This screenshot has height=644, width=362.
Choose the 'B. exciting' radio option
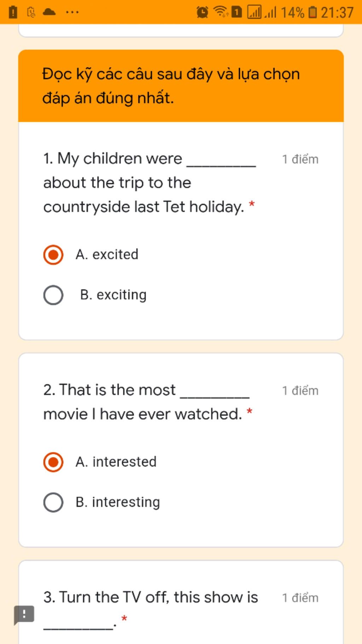tap(53, 295)
